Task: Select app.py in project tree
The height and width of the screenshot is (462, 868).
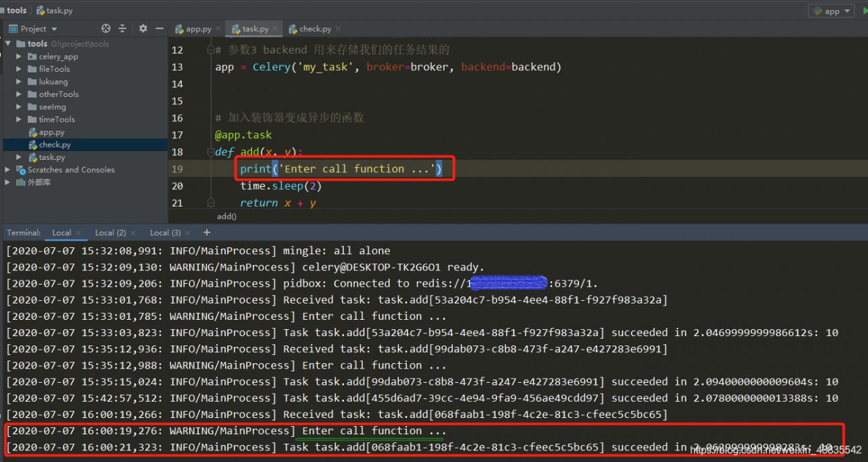Action: click(x=51, y=132)
